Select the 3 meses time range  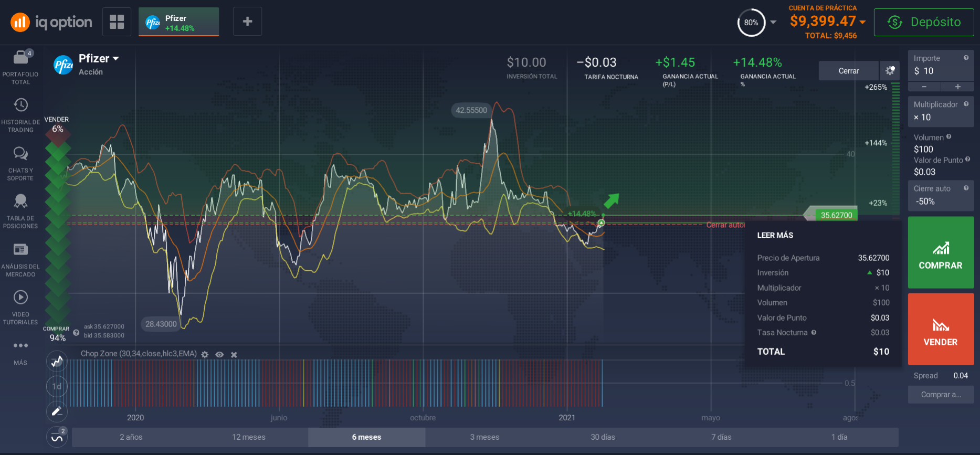pyautogui.click(x=484, y=437)
